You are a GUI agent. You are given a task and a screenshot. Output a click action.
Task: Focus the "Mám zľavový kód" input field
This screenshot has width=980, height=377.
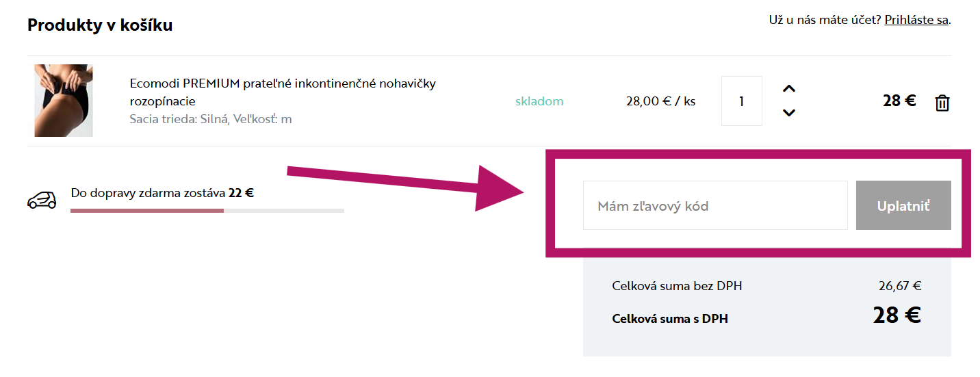[x=714, y=205]
